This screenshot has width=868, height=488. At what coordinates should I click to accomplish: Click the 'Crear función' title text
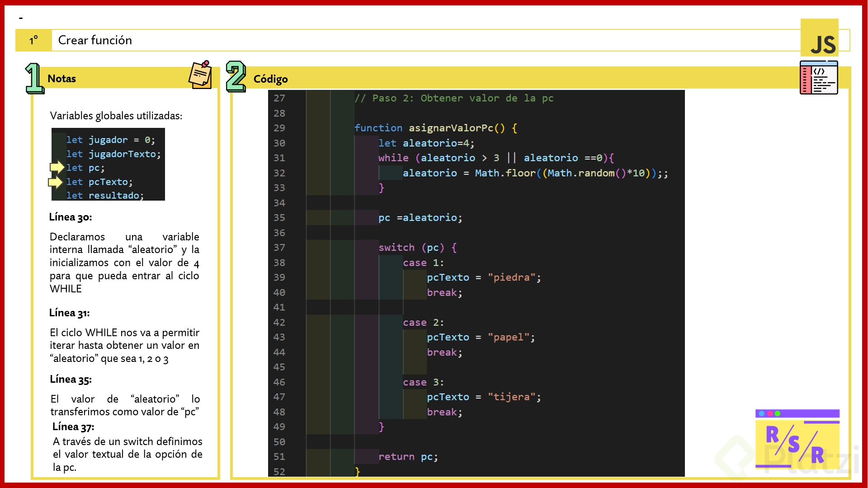pyautogui.click(x=95, y=40)
